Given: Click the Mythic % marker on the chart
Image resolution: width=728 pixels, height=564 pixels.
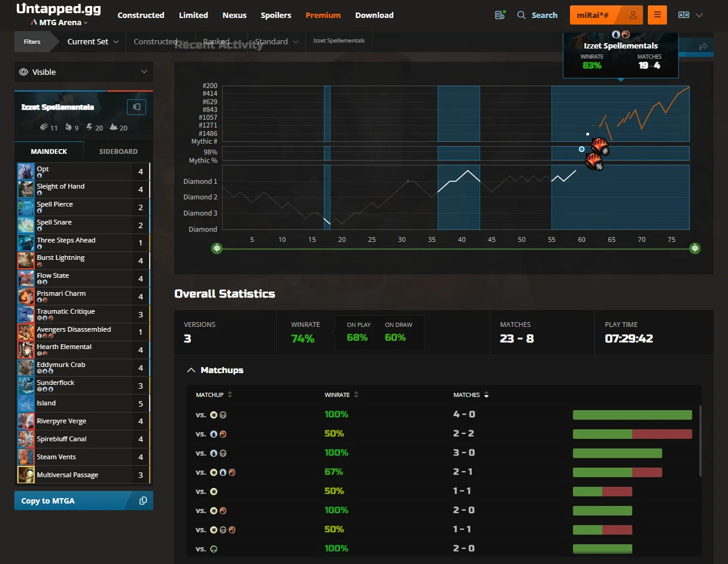Looking at the screenshot, I should [x=593, y=160].
